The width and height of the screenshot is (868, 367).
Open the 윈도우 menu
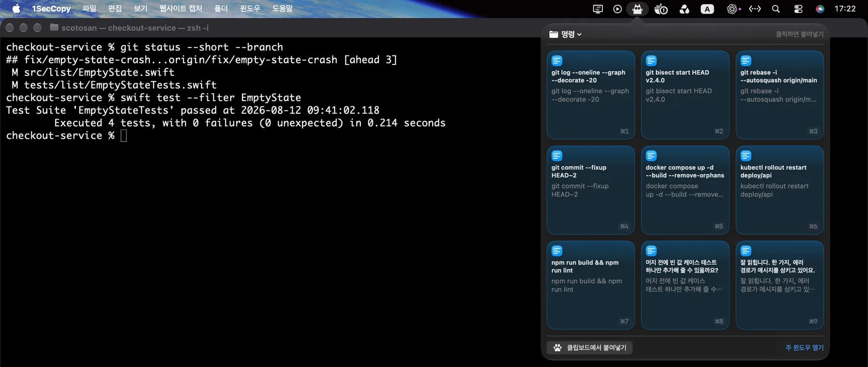click(x=250, y=9)
